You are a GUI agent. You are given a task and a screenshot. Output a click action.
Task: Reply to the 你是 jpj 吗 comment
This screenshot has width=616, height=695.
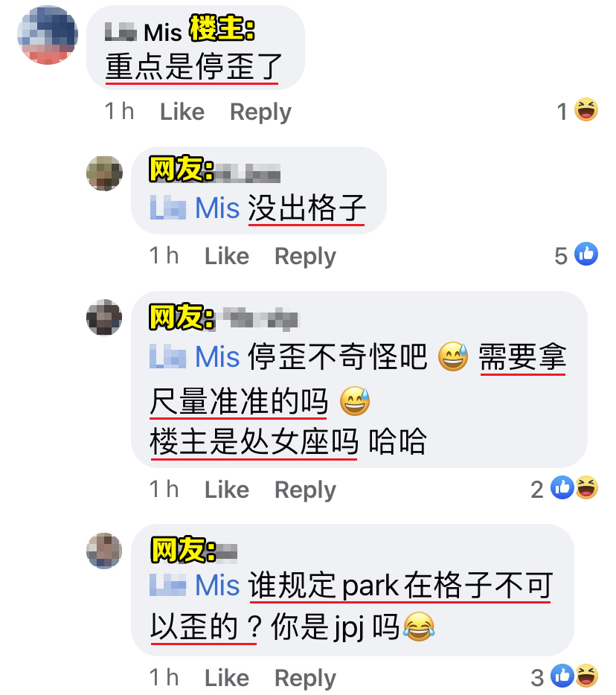pos(305,679)
